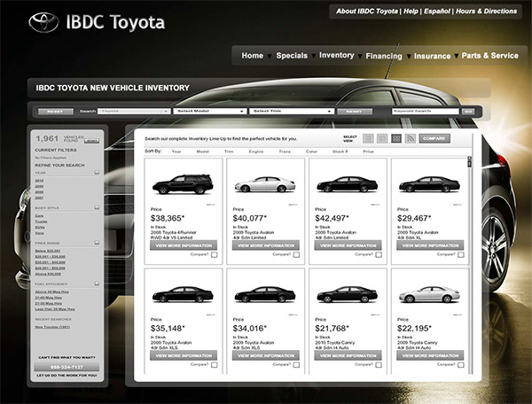532x404 pixels.
Task: Check Compare box for $35,148 Avalon
Action: coord(214,365)
